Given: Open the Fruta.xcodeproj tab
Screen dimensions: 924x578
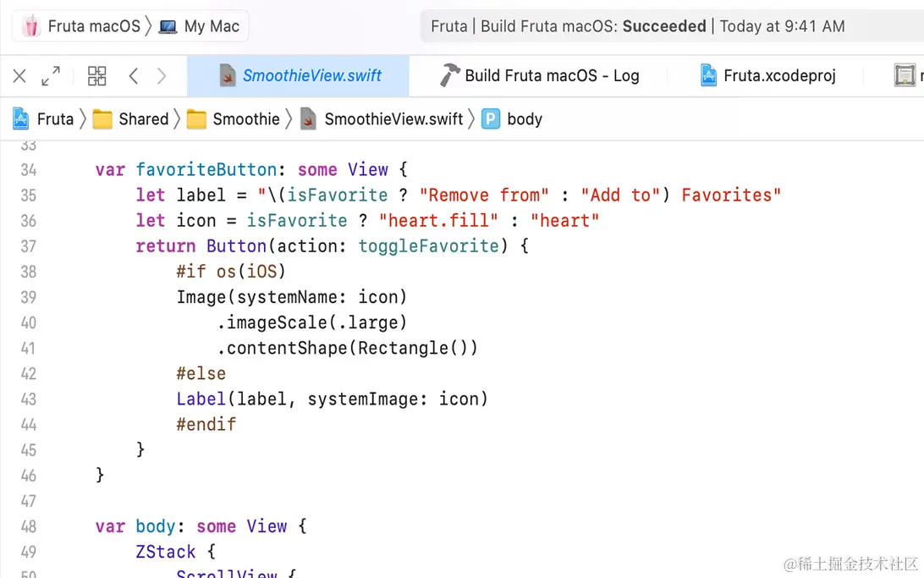Looking at the screenshot, I should click(767, 76).
